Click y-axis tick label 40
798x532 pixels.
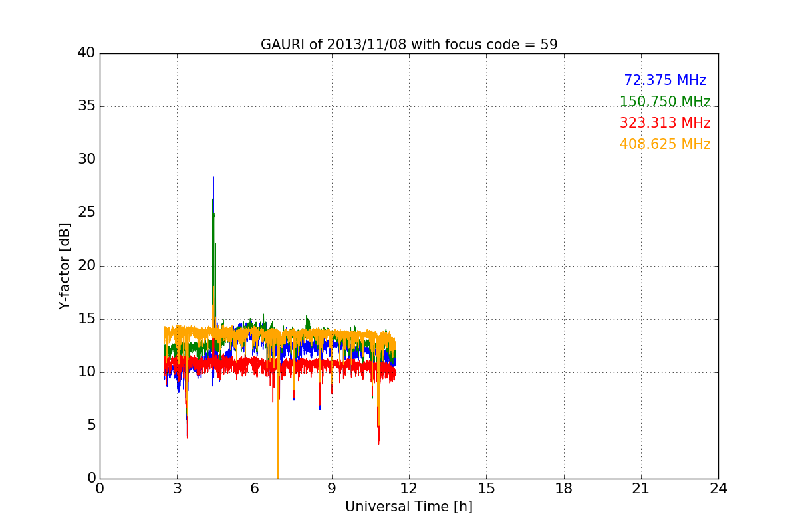[87, 53]
